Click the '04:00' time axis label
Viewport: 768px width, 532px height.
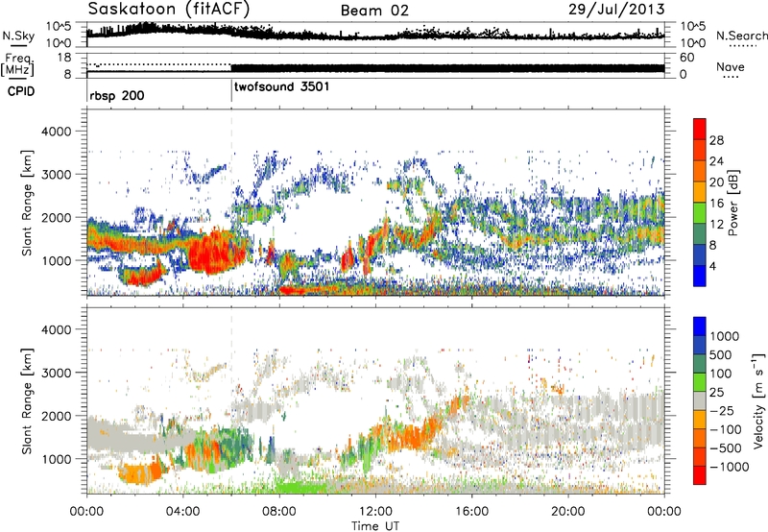coord(182,512)
